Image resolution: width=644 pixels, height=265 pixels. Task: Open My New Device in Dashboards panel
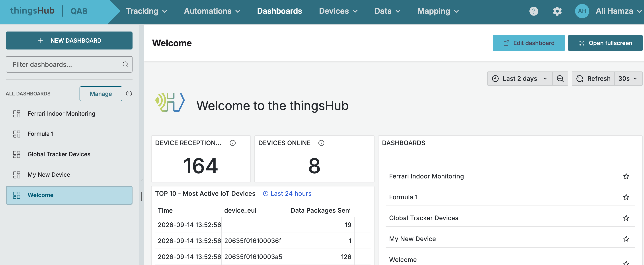pyautogui.click(x=412, y=239)
